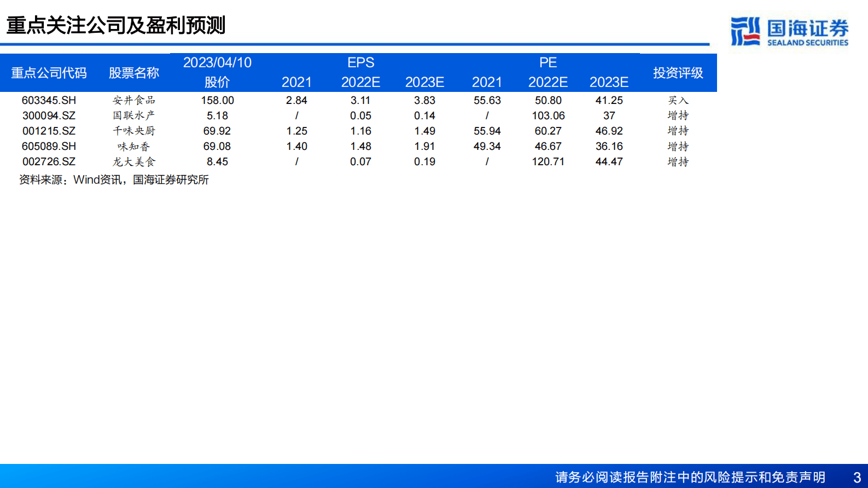Click the PE value 46.67
The image size is (868, 488).
coord(548,146)
